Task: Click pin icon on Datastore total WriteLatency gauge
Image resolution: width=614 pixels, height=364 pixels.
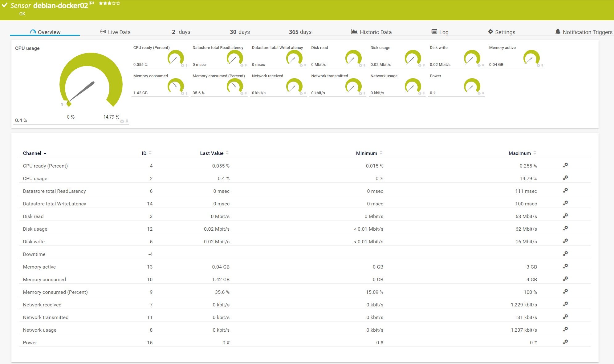Action: click(305, 66)
